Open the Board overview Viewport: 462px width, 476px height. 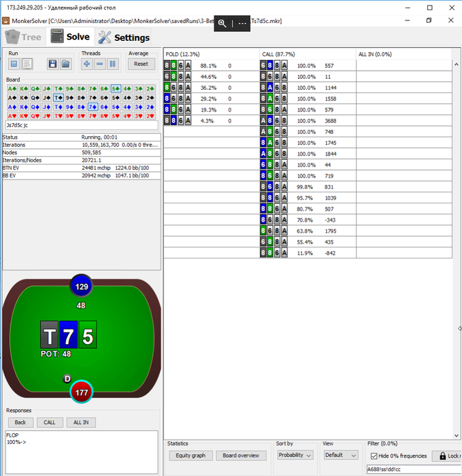(241, 456)
